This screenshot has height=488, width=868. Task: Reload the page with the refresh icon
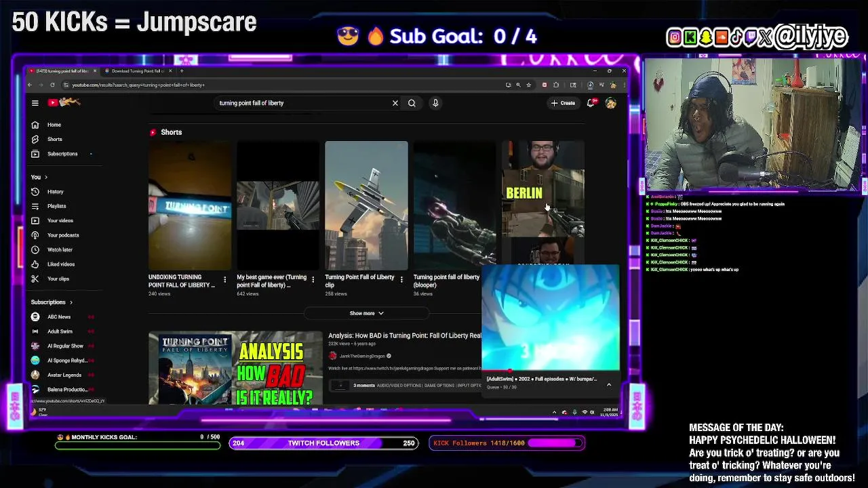click(x=52, y=85)
